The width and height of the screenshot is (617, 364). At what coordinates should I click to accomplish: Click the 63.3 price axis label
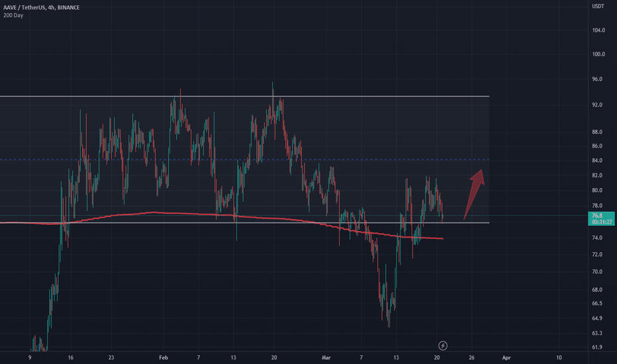(597, 334)
